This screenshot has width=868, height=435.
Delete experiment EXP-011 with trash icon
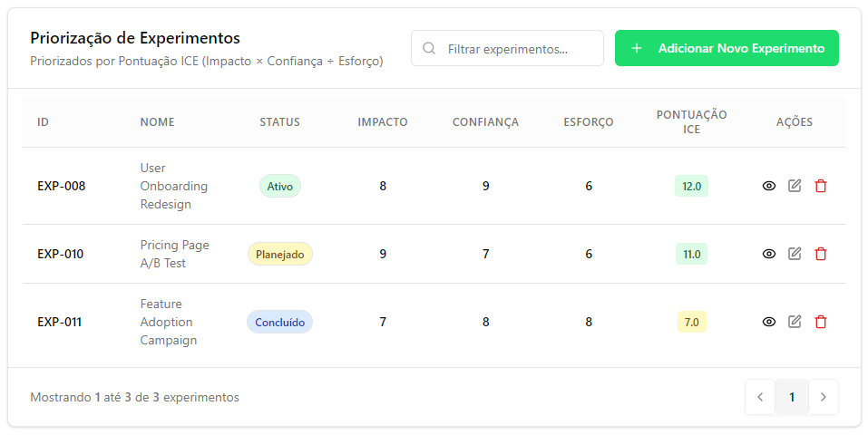[x=821, y=322]
